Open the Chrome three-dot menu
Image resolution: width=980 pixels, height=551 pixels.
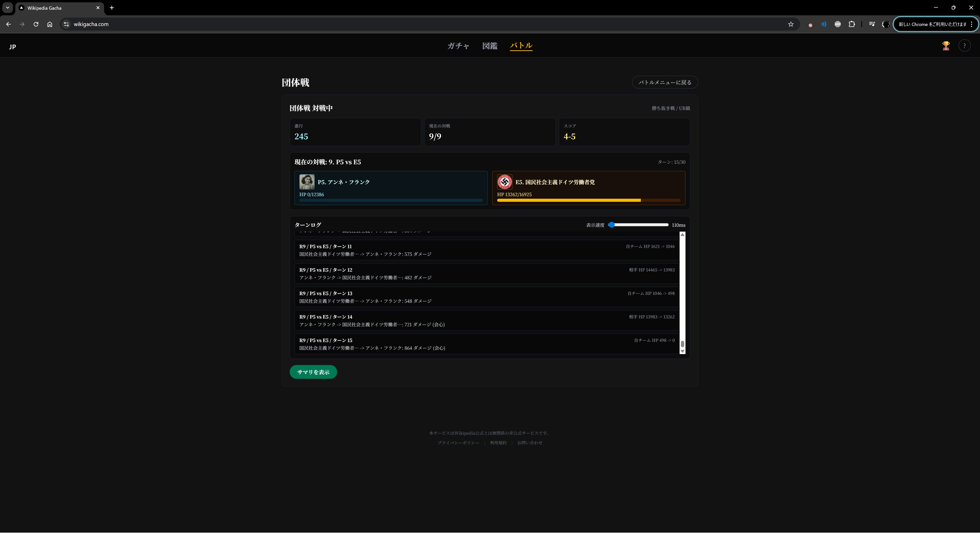(x=972, y=24)
